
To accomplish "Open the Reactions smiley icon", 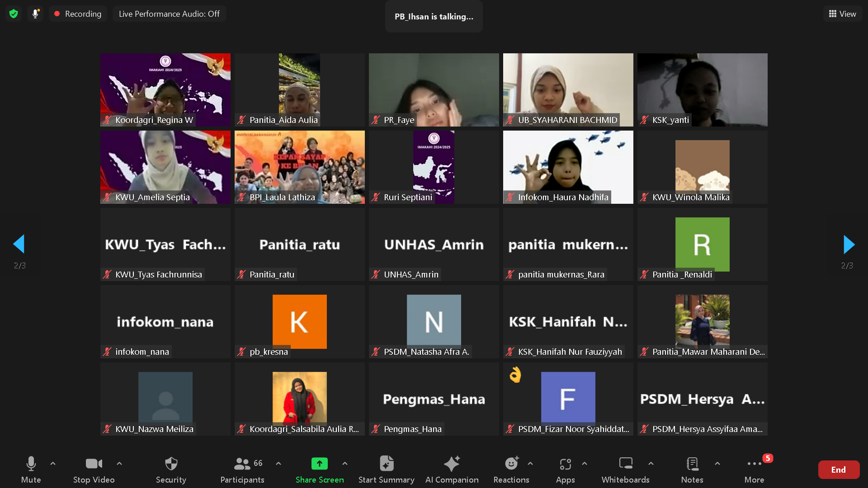I will [511, 464].
